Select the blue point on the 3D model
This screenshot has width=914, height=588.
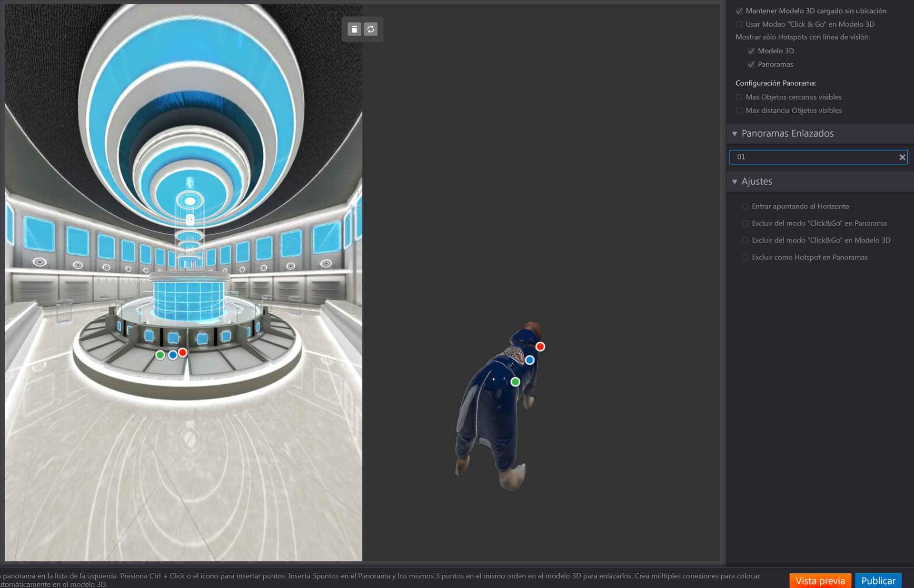coord(529,360)
